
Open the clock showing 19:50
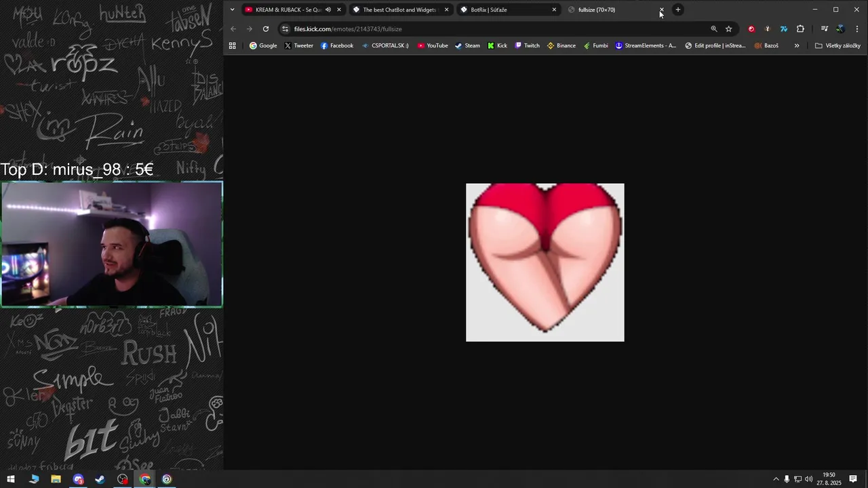click(x=829, y=479)
